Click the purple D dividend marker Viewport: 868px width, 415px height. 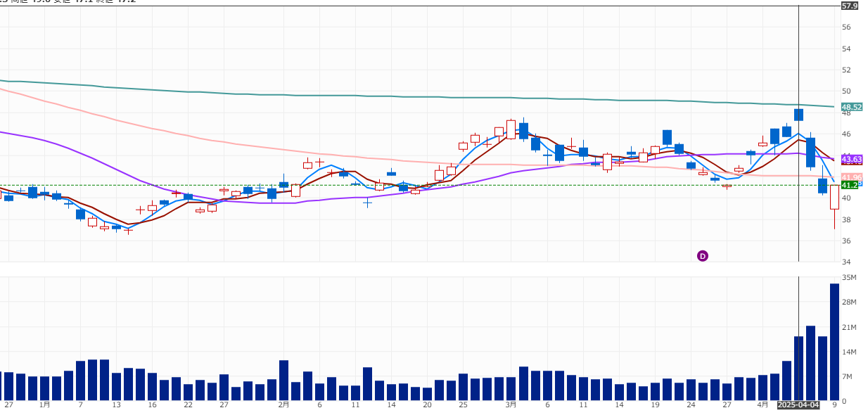pos(702,255)
